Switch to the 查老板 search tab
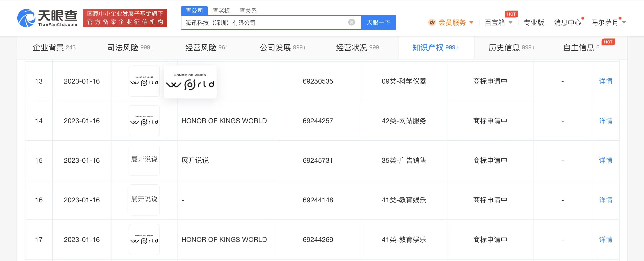This screenshot has width=644, height=261. tap(221, 11)
